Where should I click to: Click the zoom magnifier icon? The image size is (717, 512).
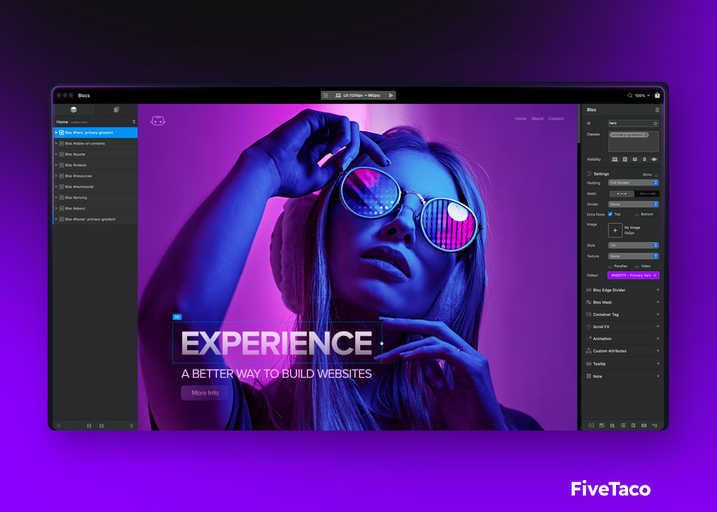630,96
